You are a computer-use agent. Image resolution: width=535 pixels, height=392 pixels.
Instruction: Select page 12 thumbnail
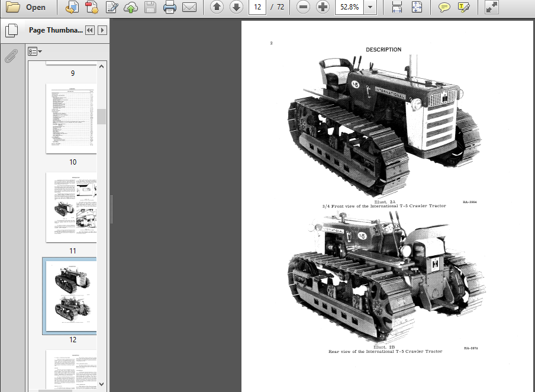[71, 296]
